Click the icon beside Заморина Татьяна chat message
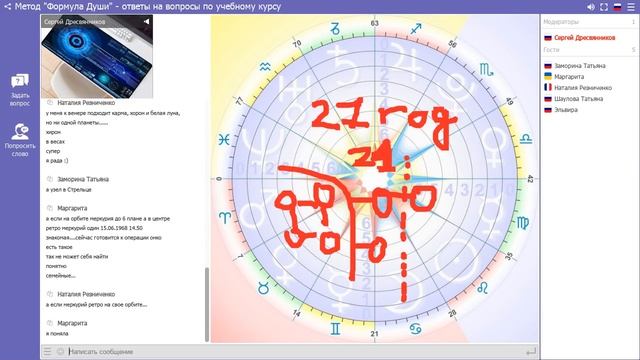The width and height of the screenshot is (640, 360). tap(50, 179)
